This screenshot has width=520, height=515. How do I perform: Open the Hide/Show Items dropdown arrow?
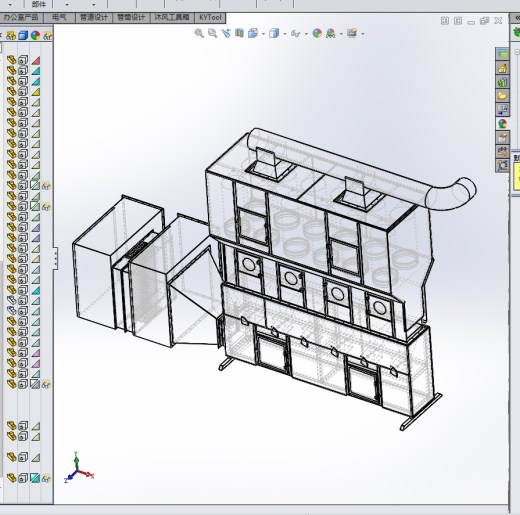306,34
